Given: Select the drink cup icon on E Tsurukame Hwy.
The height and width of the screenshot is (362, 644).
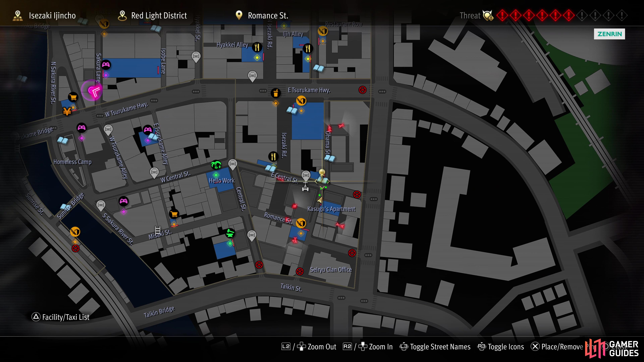Looking at the screenshot, I should point(276,93).
